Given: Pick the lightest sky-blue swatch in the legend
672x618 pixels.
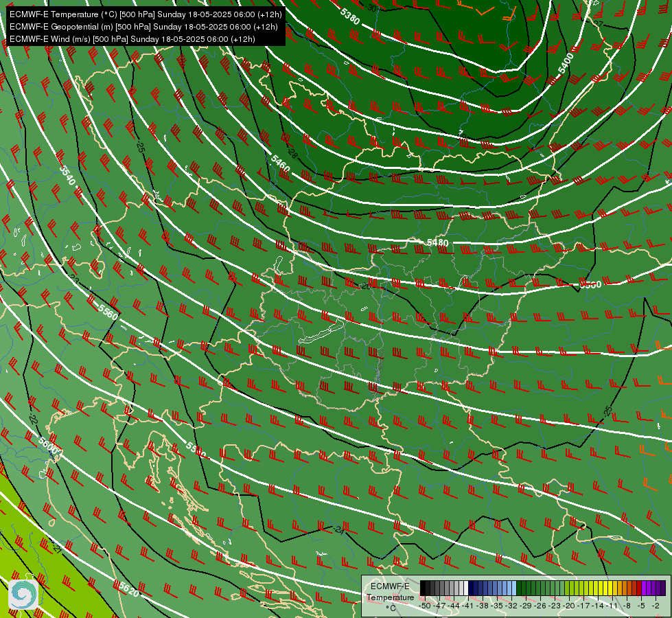Looking at the screenshot, I should (x=514, y=588).
